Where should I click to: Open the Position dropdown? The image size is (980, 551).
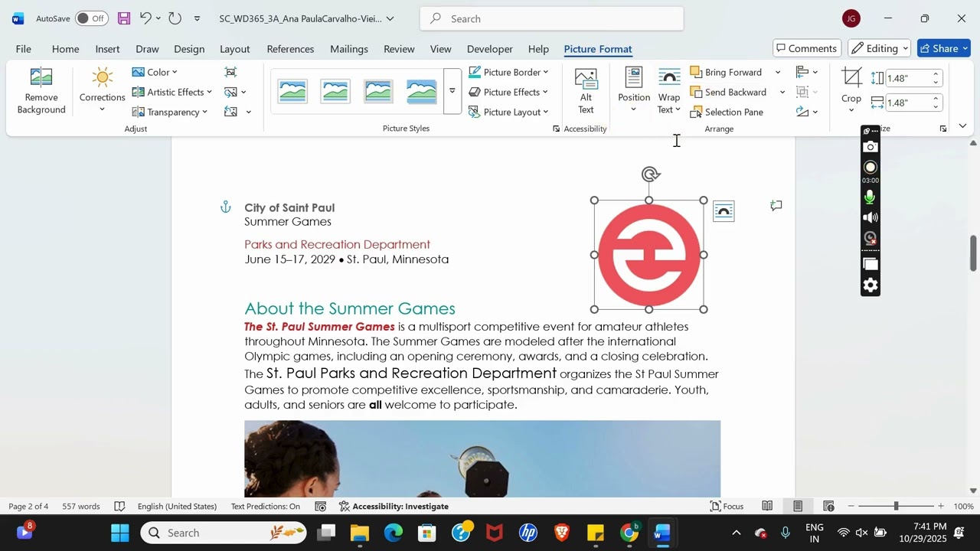[x=634, y=91]
